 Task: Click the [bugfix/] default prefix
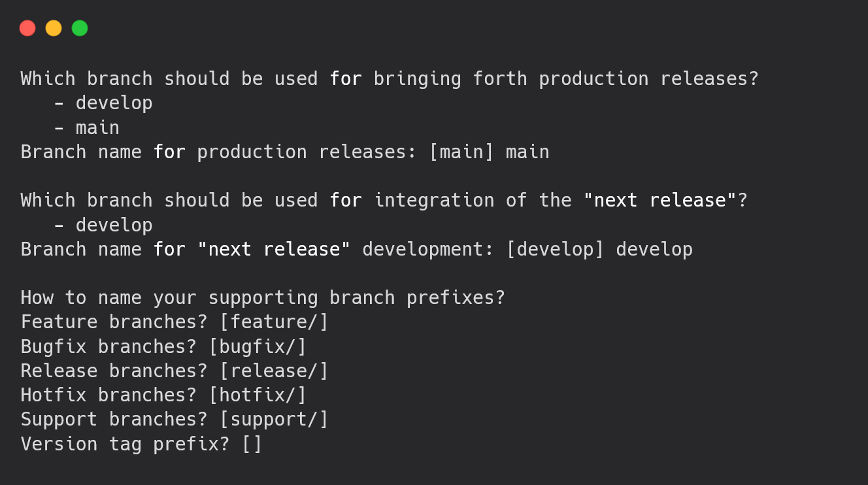tap(258, 347)
